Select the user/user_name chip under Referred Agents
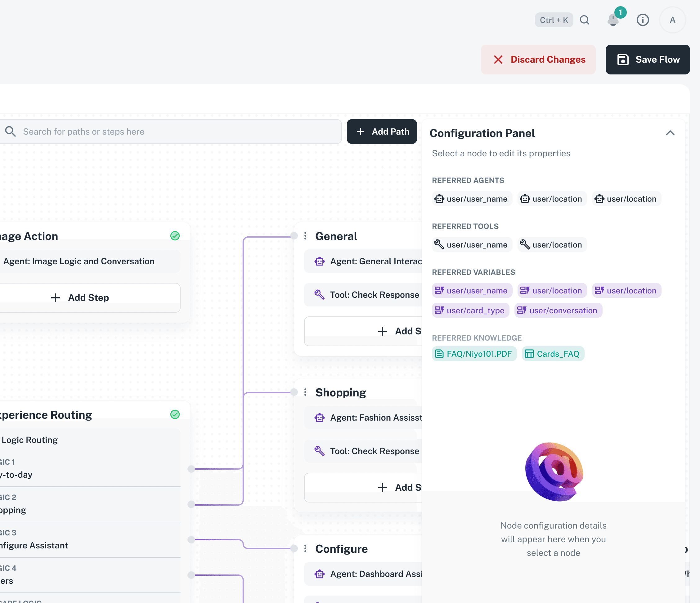The image size is (700, 603). click(x=472, y=199)
